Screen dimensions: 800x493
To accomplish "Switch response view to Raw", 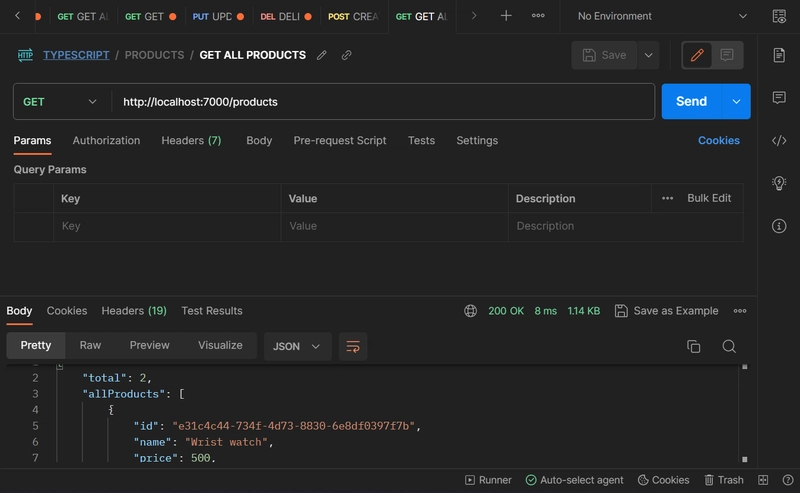I will pyautogui.click(x=90, y=346).
